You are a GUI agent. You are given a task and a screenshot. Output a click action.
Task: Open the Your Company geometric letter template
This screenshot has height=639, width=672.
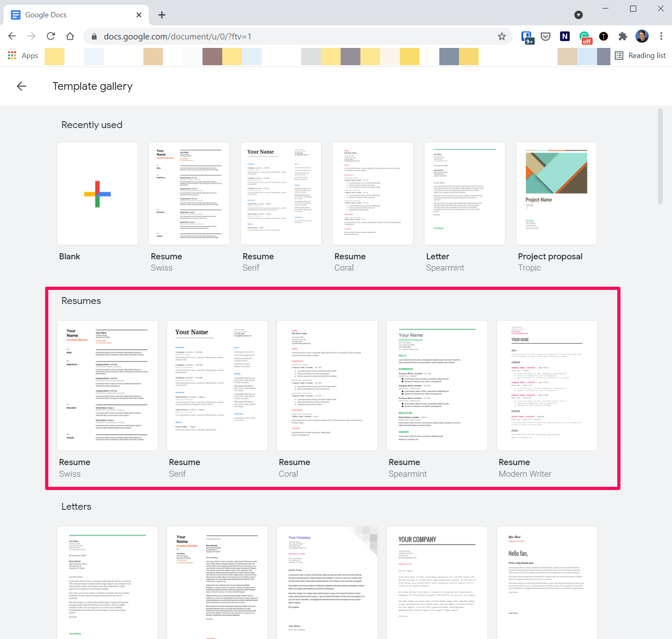tap(327, 582)
